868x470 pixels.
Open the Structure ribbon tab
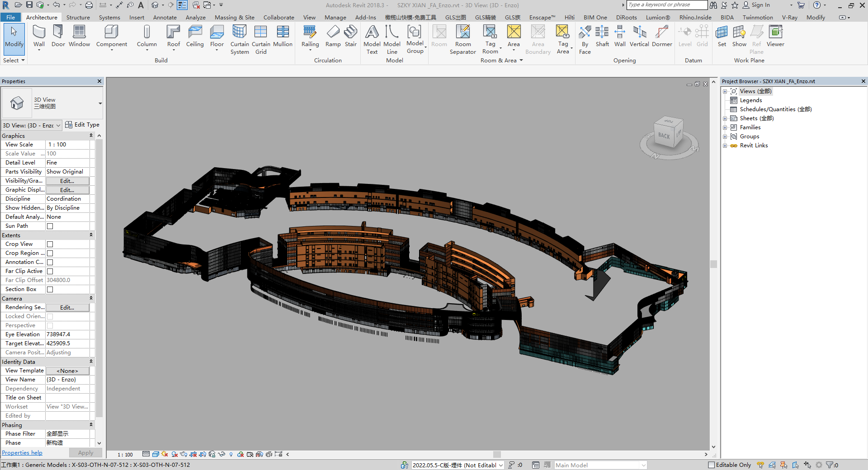point(78,17)
